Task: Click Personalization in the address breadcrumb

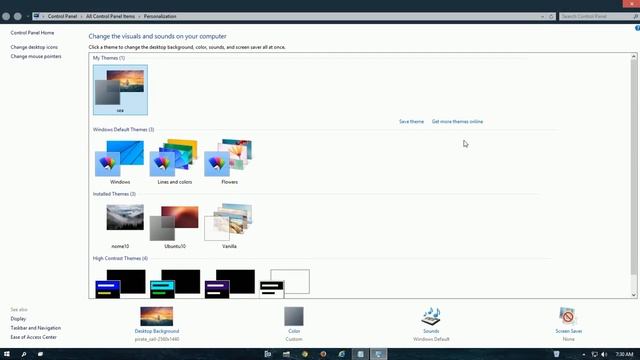Action: click(160, 16)
